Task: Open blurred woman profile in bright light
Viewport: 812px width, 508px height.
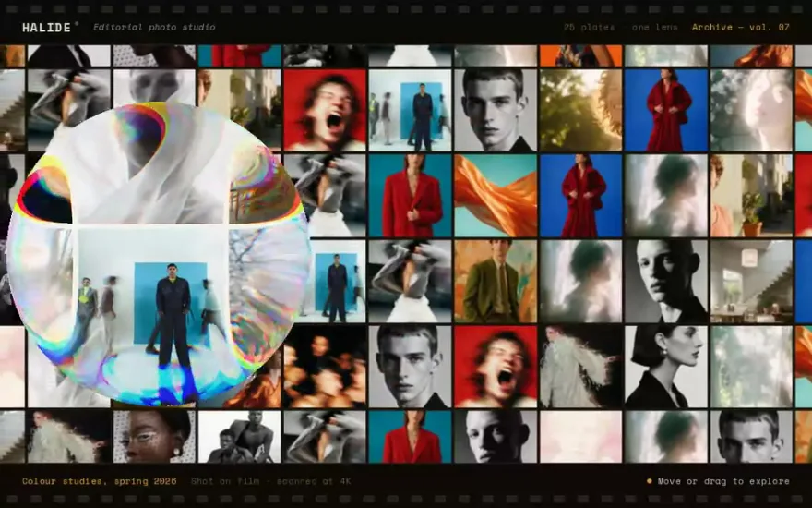Action: pyautogui.click(x=751, y=111)
